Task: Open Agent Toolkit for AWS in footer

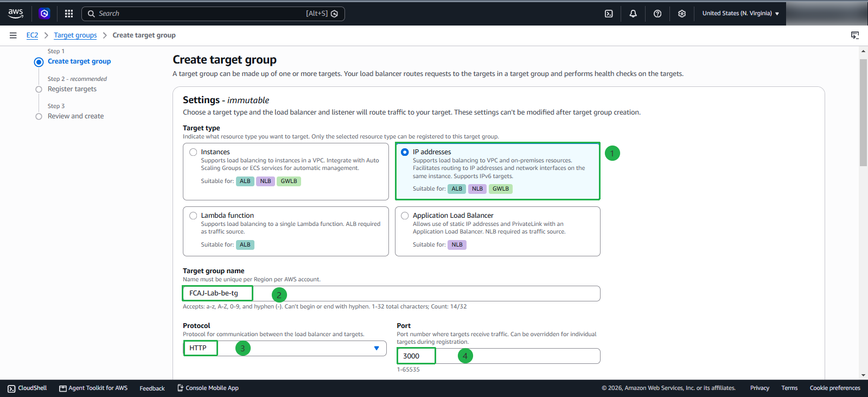Action: (x=93, y=388)
